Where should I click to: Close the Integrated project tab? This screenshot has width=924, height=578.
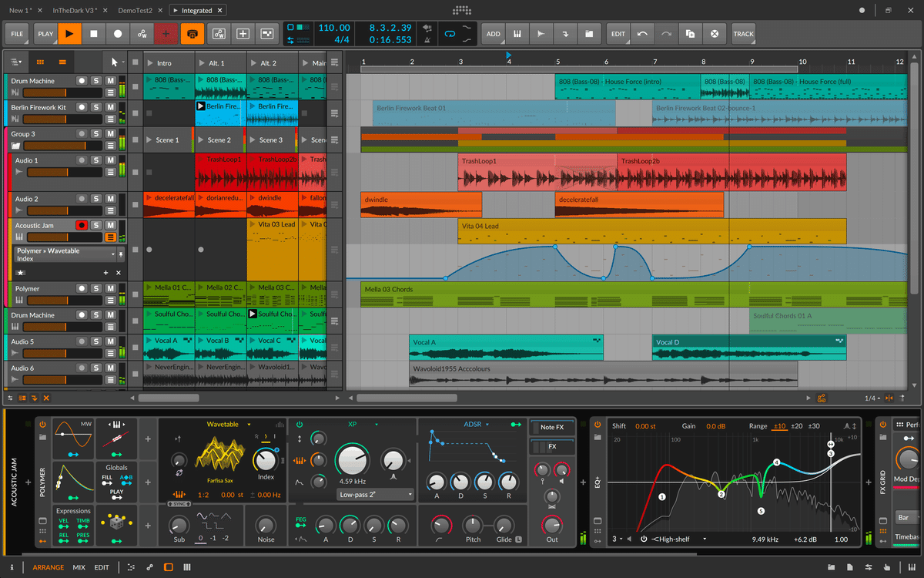tap(219, 10)
